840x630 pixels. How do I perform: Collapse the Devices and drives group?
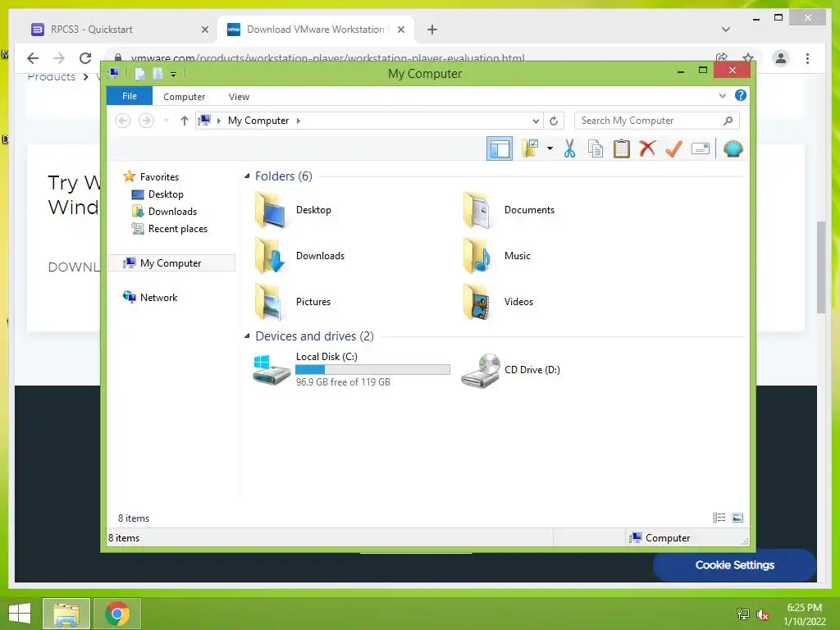coord(247,336)
